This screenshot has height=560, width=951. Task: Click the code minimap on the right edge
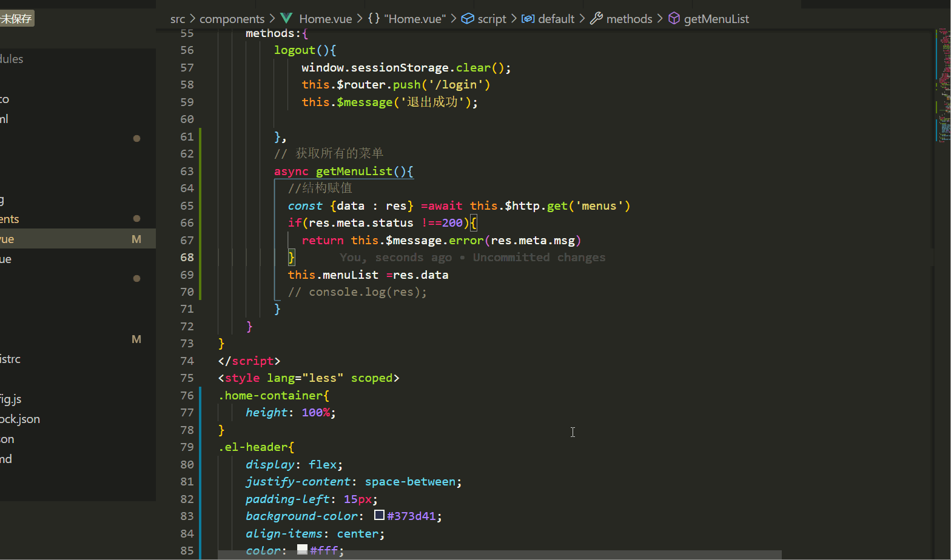pyautogui.click(x=944, y=85)
